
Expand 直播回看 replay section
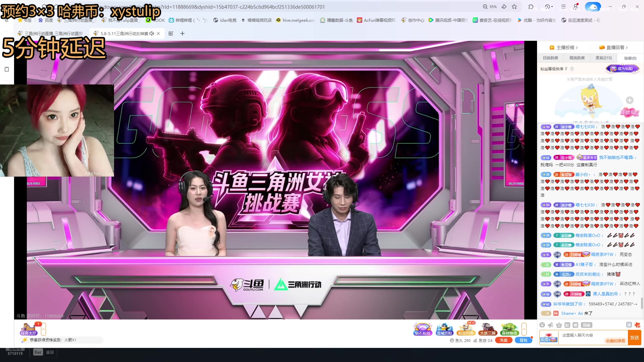(x=613, y=48)
